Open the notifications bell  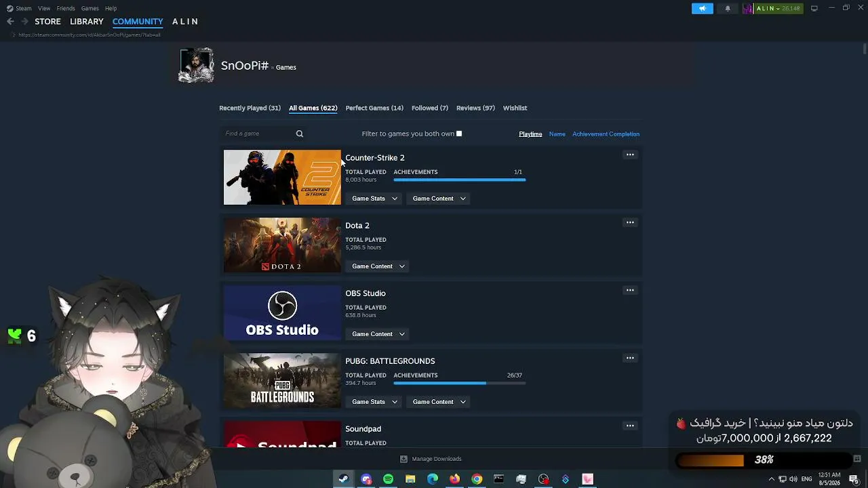(728, 8)
